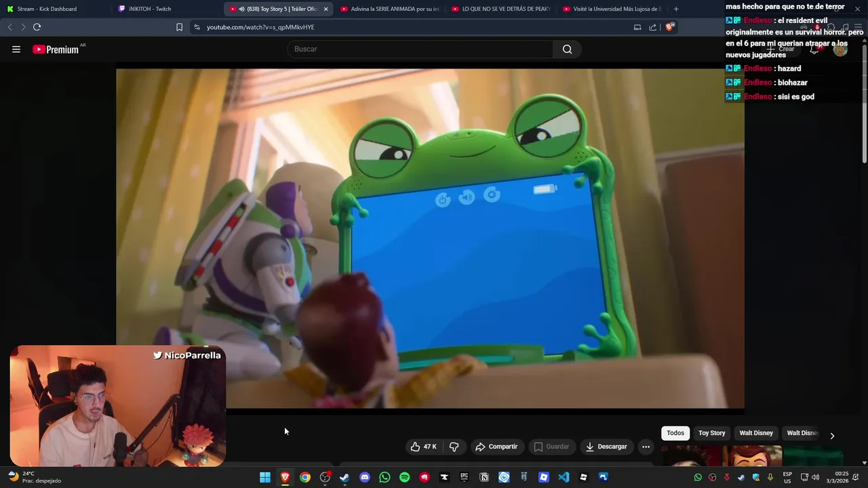Open Brave Shields lion icon
This screenshot has height=488, width=868.
tap(669, 27)
